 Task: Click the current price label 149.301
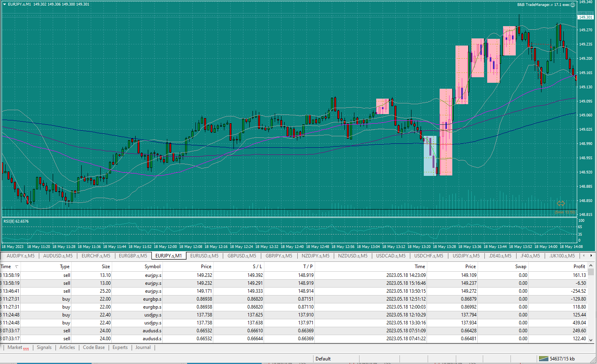(586, 17)
